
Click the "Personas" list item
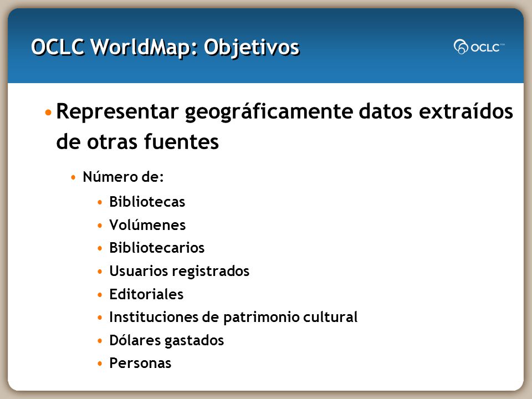140,363
